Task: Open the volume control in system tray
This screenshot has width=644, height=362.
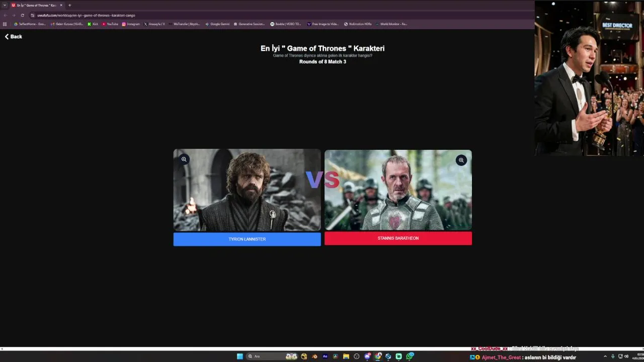Action: point(627,356)
